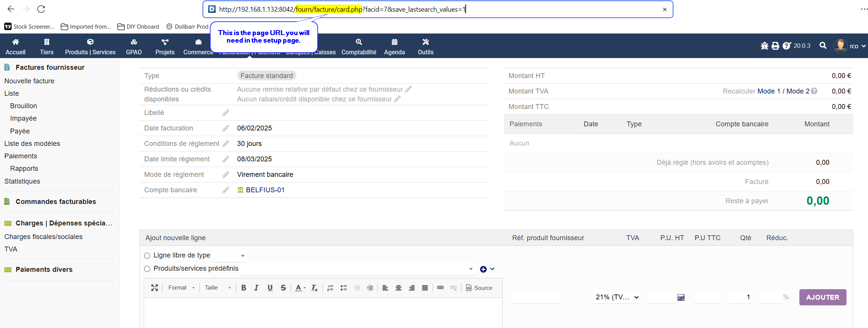Open the Comptabilité top menu
868x328 pixels.
[x=359, y=46]
